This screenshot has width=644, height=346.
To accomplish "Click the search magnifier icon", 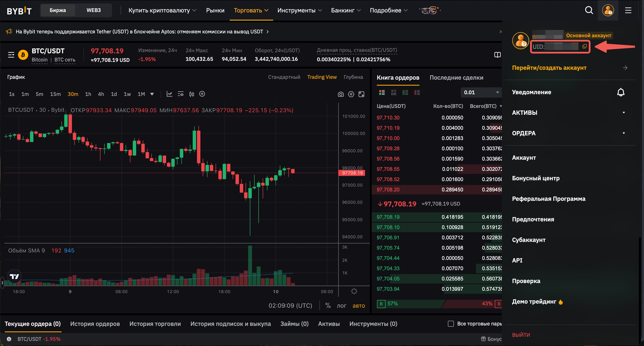I will [x=589, y=10].
